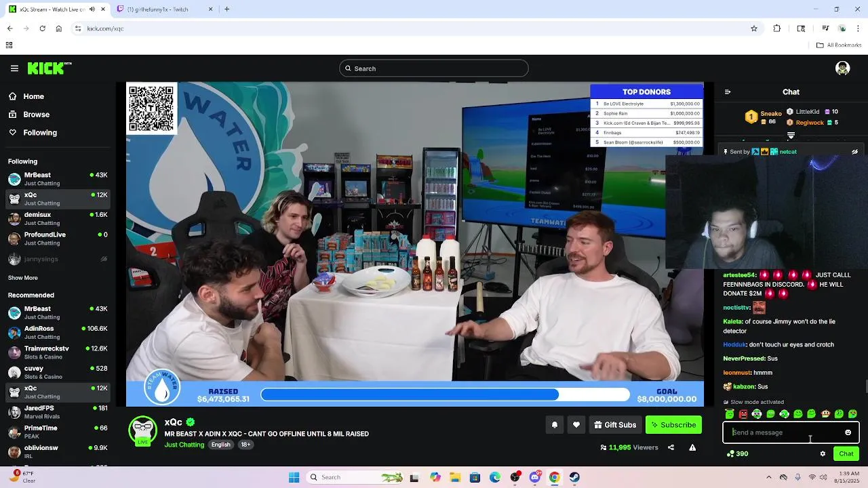Bookmark this page with star icon
This screenshot has height=488, width=868.
click(754, 28)
